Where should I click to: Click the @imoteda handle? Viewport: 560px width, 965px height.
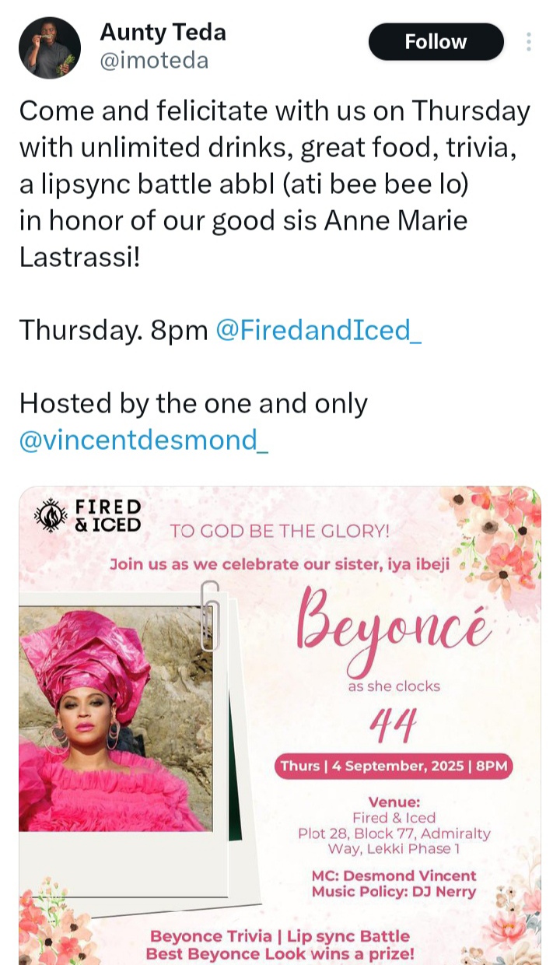point(154,60)
